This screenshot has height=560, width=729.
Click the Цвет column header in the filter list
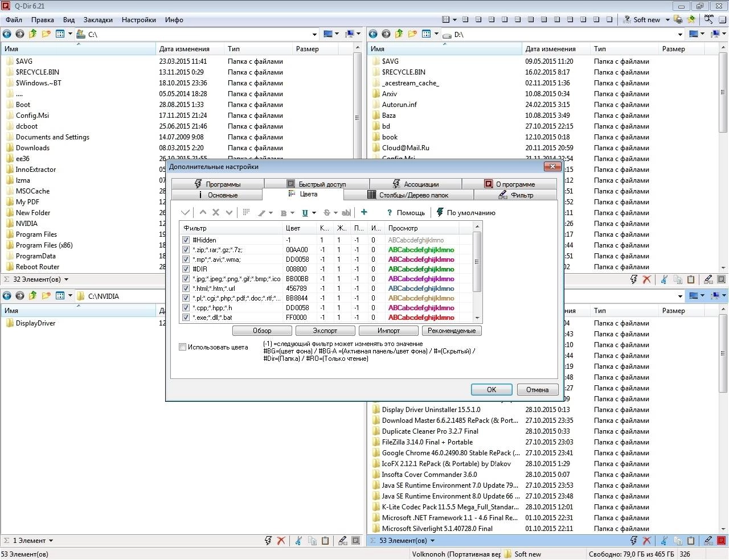[300, 228]
